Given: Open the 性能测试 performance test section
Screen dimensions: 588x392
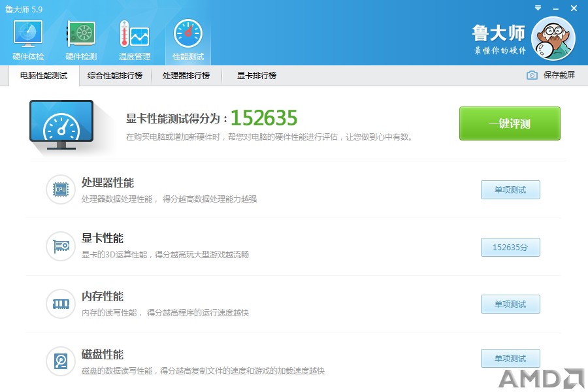Looking at the screenshot, I should (x=188, y=41).
